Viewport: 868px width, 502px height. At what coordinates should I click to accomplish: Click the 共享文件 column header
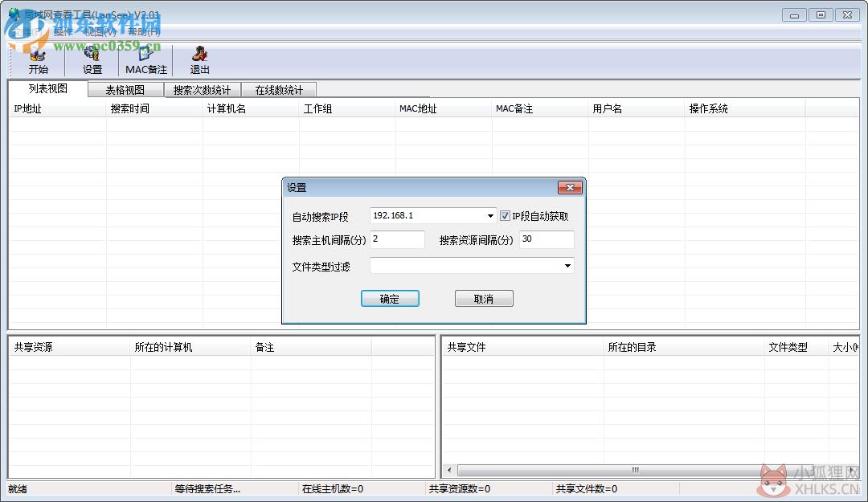522,347
